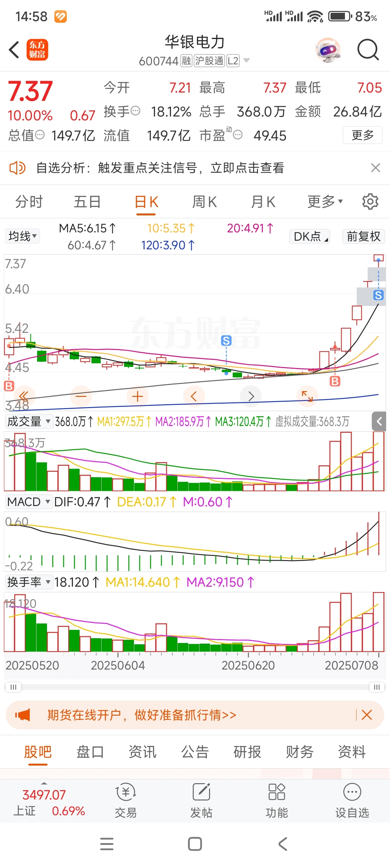Image resolution: width=390 pixels, height=868 pixels.
Task: Switch to 研报 tab
Action: click(x=247, y=752)
